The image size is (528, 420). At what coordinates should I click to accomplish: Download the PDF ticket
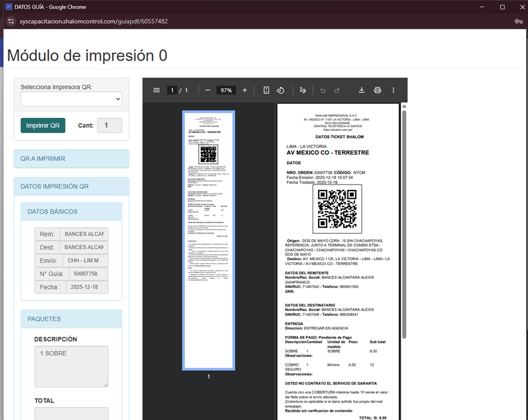(361, 90)
